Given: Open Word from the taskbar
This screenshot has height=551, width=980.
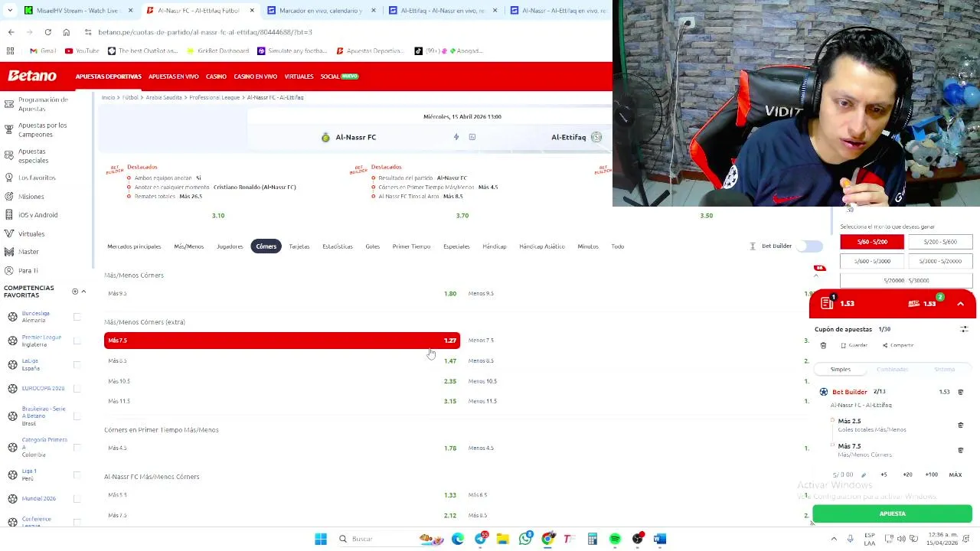Looking at the screenshot, I should click(660, 539).
